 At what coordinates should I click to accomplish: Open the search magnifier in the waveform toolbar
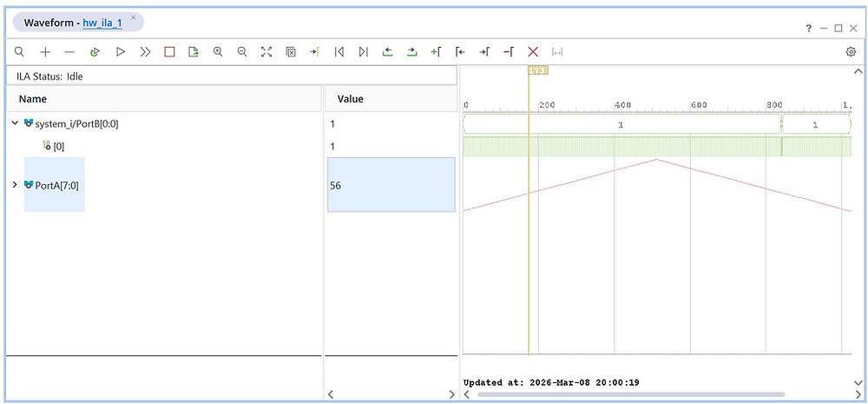[19, 51]
